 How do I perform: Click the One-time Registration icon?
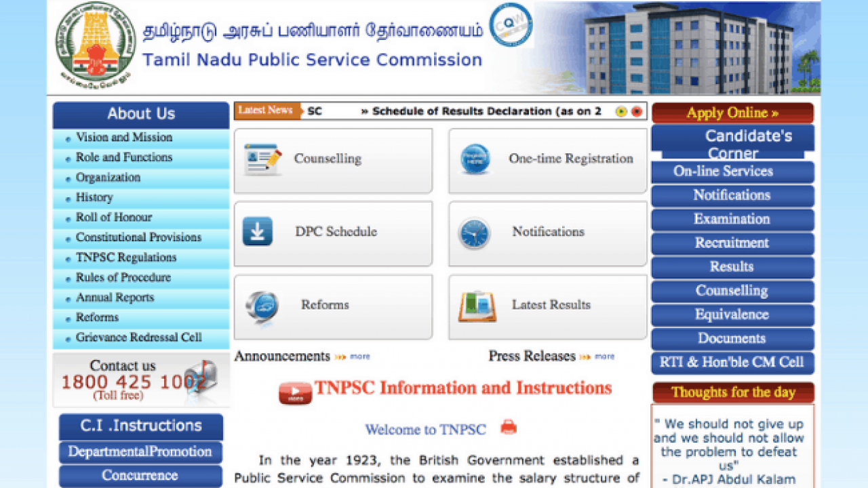475,160
